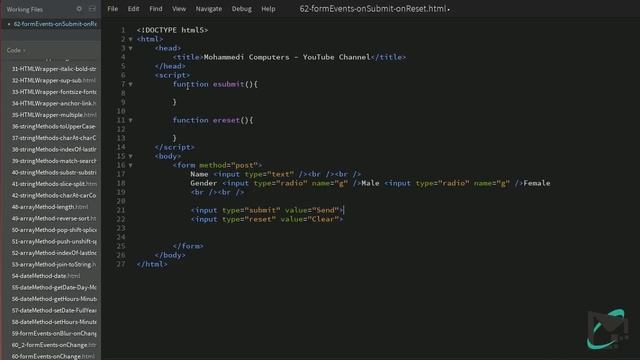Open the Debug menu
This screenshot has width=640, height=360.
point(242,9)
